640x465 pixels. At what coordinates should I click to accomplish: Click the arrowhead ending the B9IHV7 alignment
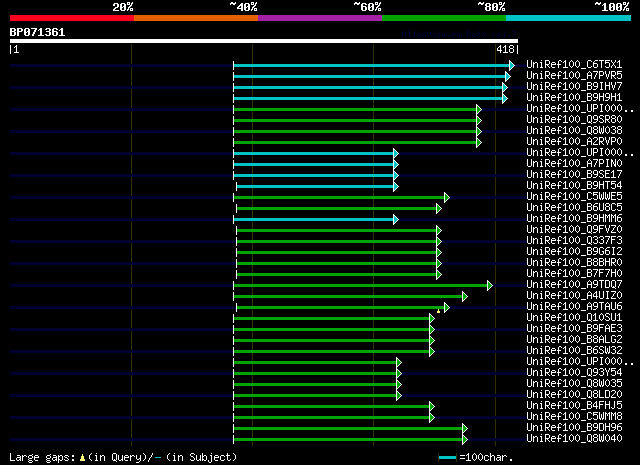tap(505, 87)
